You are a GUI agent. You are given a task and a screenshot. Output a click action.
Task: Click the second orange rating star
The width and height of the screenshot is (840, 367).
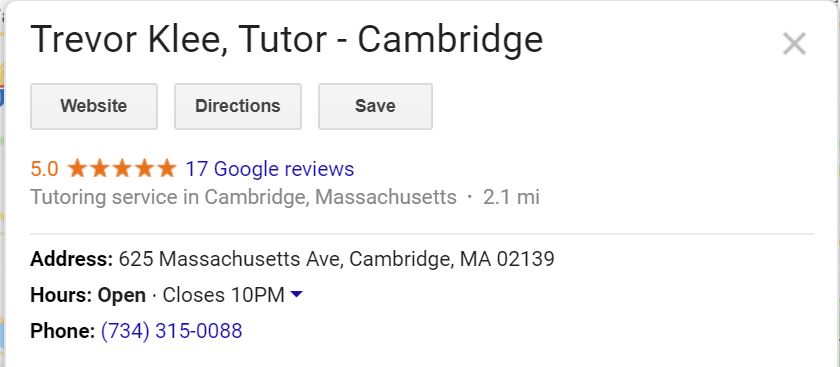pos(100,168)
